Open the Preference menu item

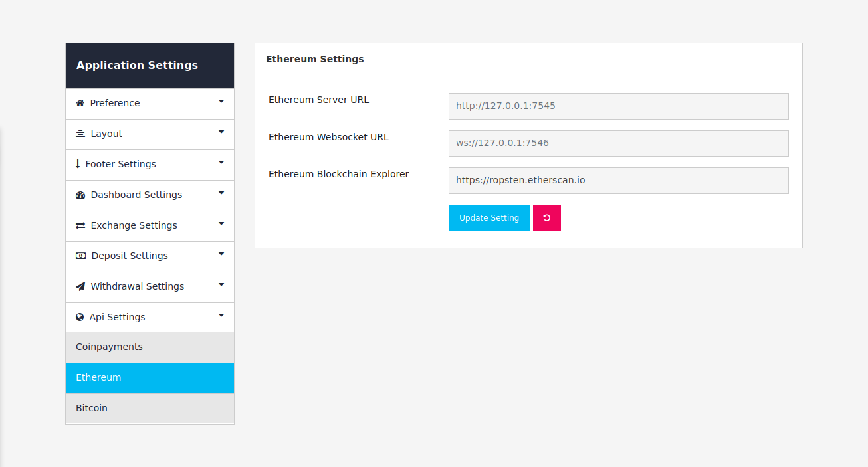pyautogui.click(x=150, y=104)
